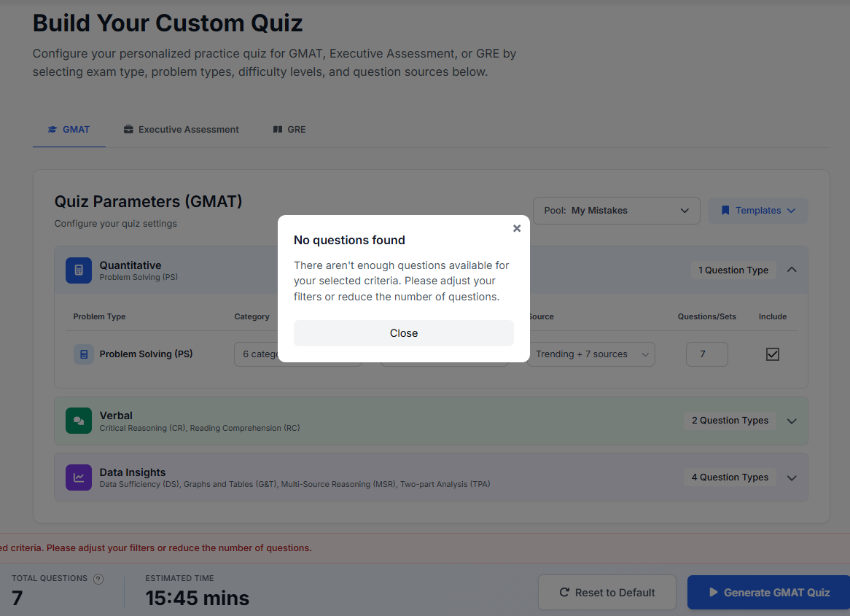This screenshot has width=850, height=616.
Task: Click the Questions/Sets number input field
Action: [x=706, y=354]
